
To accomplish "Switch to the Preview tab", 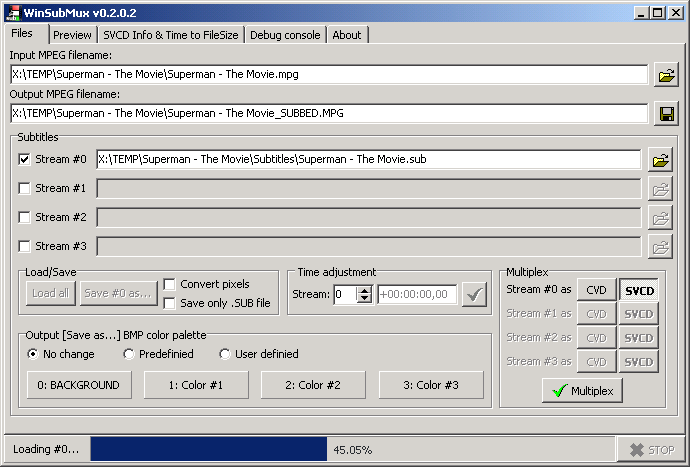I will coord(72,35).
